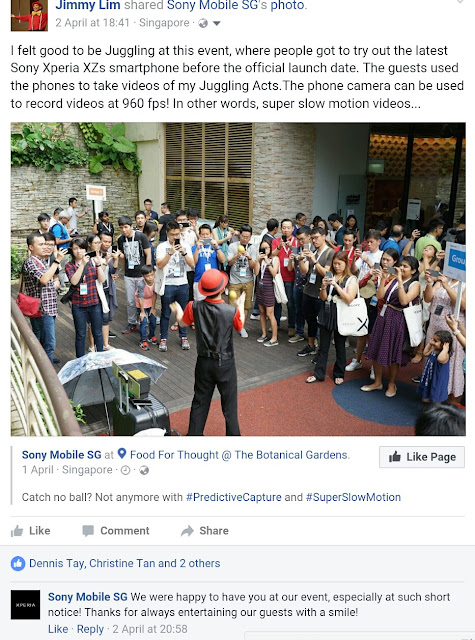Reply to Sony Mobile SG's comment
475x640 pixels.
coord(90,629)
